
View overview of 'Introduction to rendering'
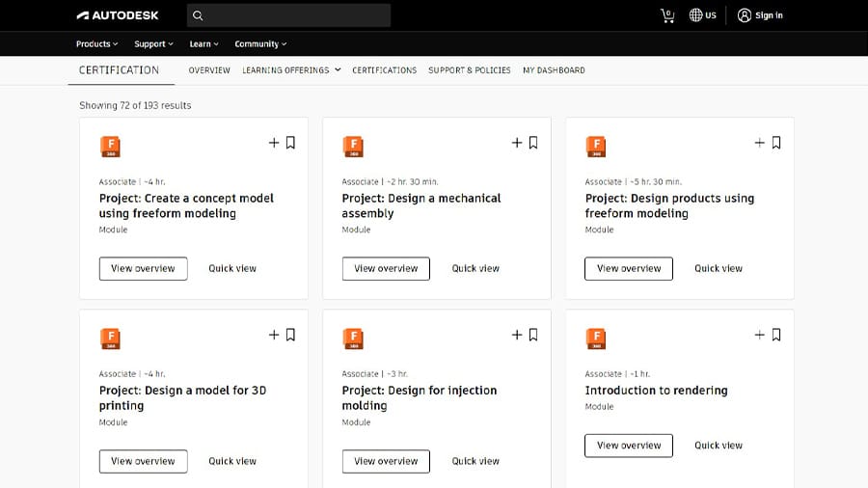coord(629,446)
